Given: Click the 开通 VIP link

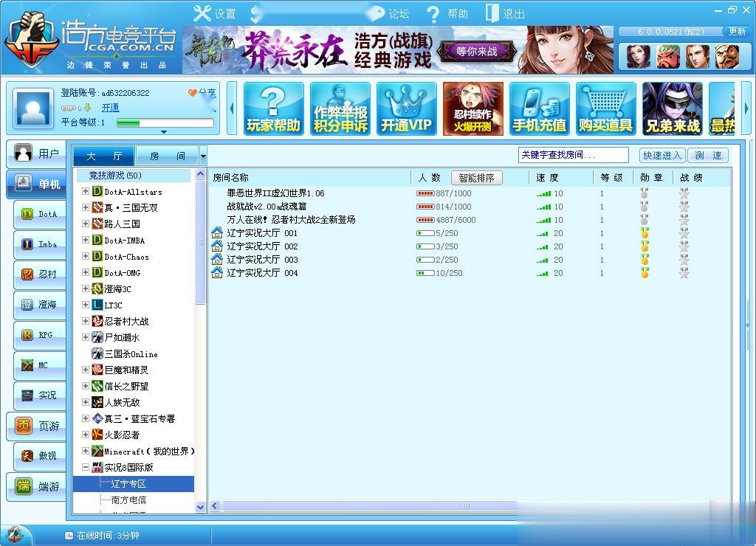Looking at the screenshot, I should point(110,108).
